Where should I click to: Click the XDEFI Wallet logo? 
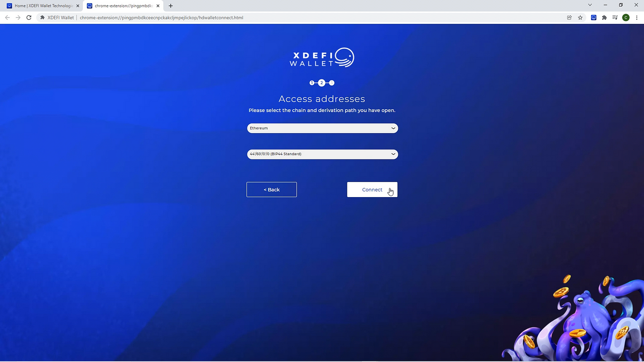(x=322, y=57)
